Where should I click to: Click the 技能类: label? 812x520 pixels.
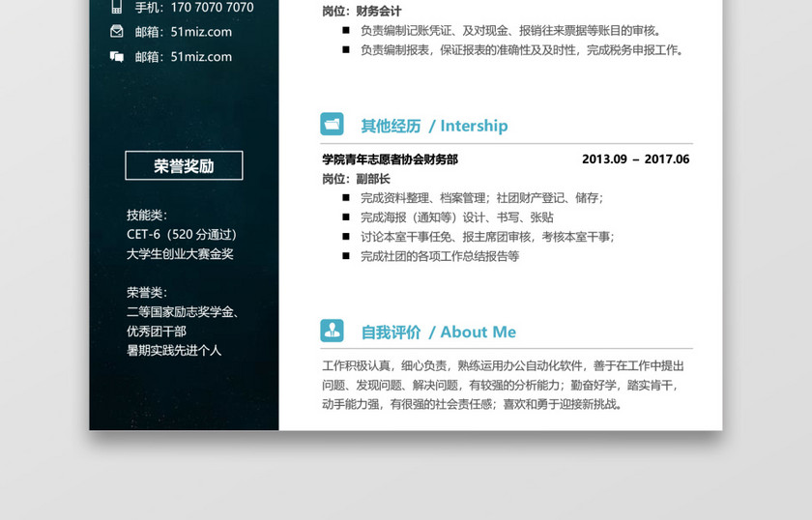pyautogui.click(x=147, y=215)
